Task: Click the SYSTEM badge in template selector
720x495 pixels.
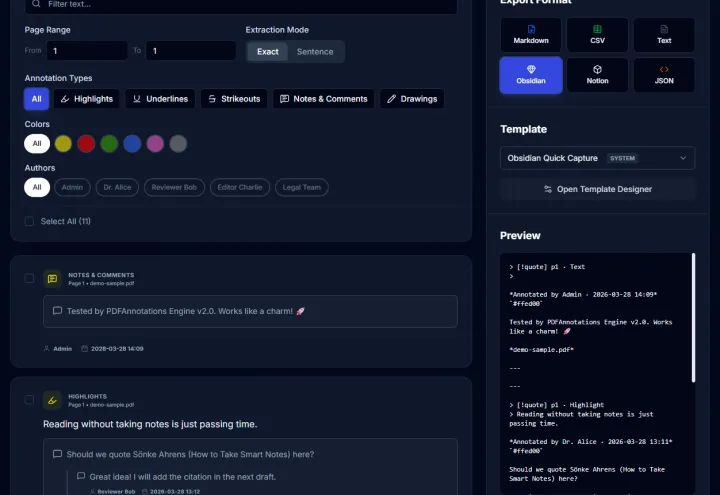Action: [622, 158]
